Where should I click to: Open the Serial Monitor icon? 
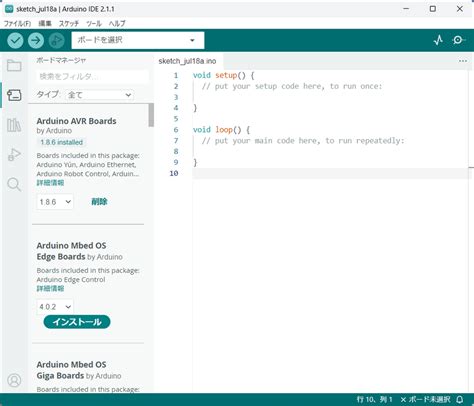458,40
